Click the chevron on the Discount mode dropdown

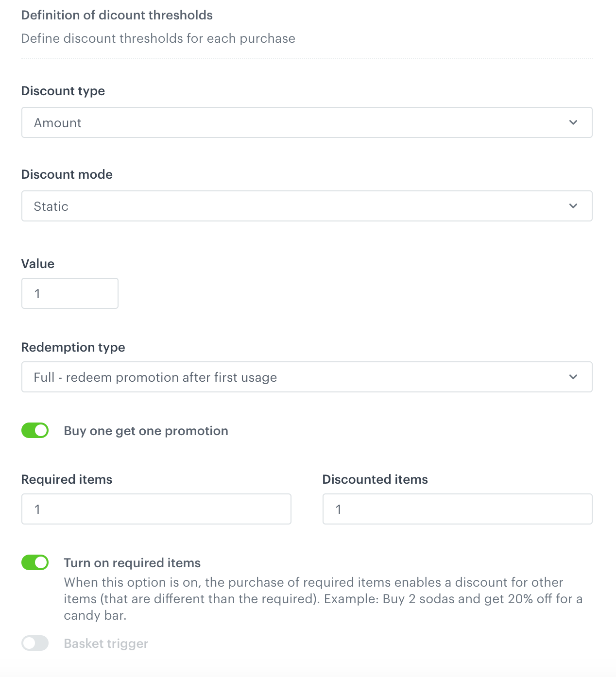[x=573, y=206]
